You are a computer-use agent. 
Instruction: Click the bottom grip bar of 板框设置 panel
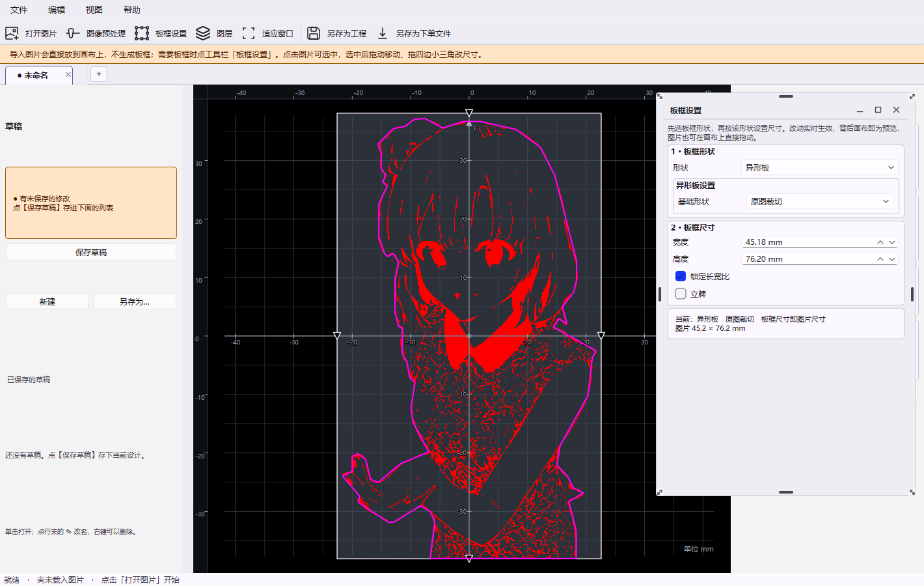coord(786,492)
